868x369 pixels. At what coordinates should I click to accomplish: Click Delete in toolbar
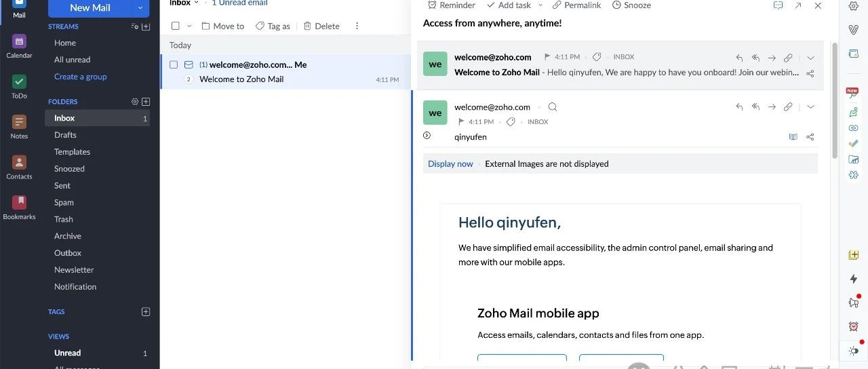pyautogui.click(x=321, y=26)
